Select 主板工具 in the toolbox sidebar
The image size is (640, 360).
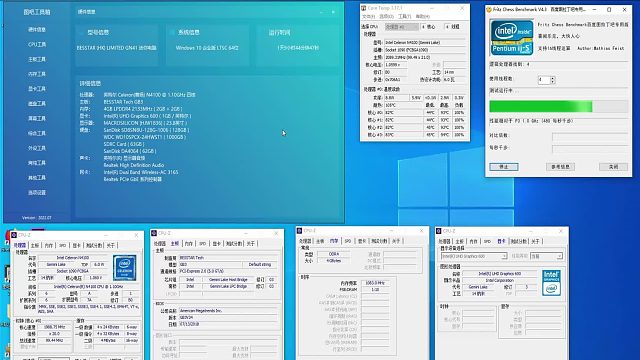37,59
